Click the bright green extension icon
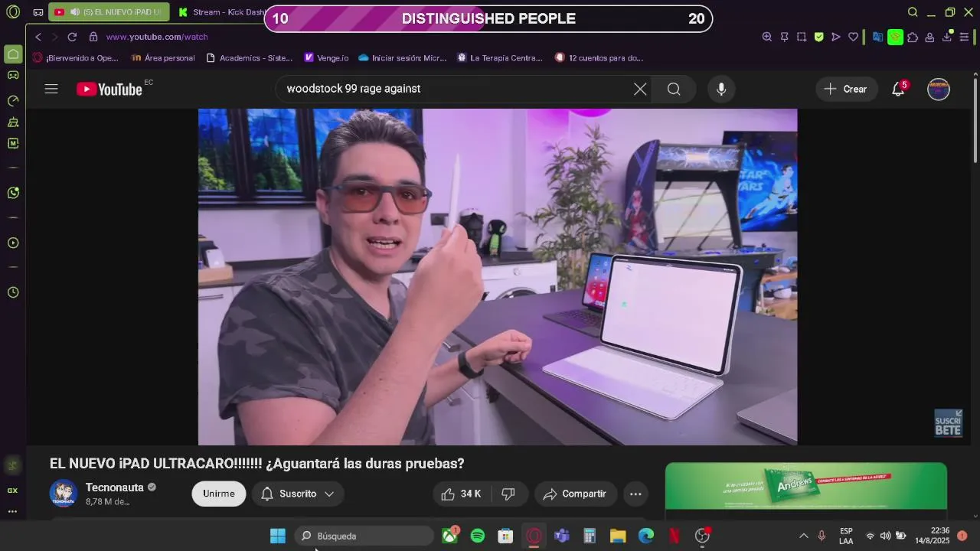Screen dimensions: 980x551 tap(895, 37)
